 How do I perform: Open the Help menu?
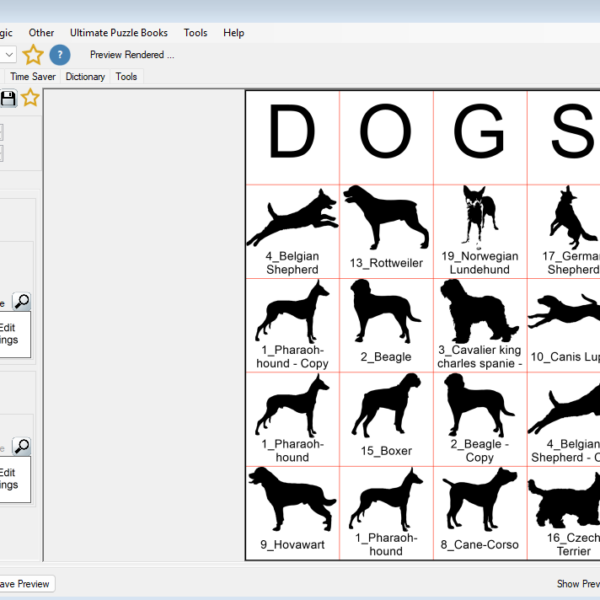point(234,33)
